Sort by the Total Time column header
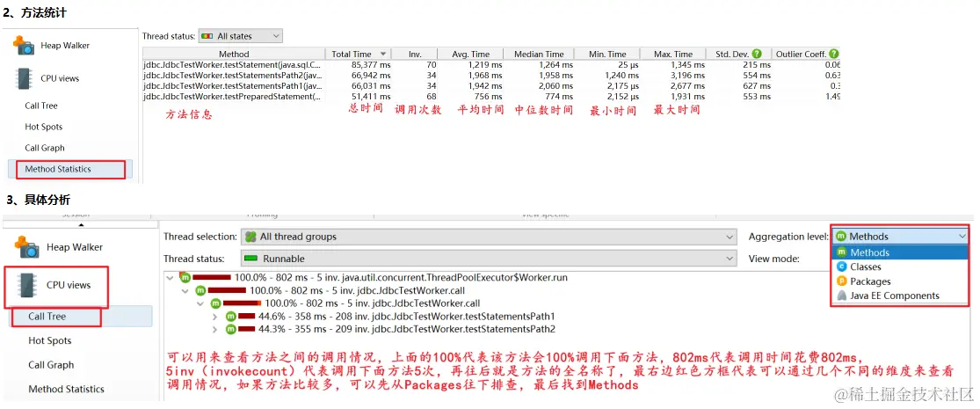Image resolution: width=980 pixels, height=409 pixels. [359, 54]
